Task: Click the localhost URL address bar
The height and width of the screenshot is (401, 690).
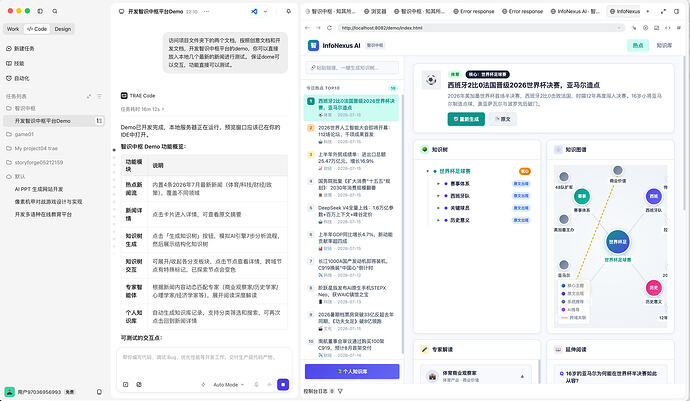Action: (481, 28)
